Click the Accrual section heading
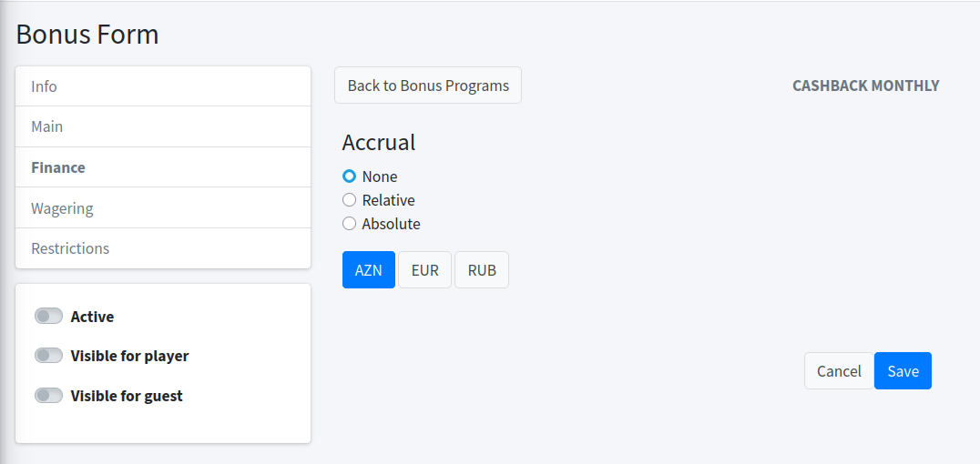Screen dimensions: 980x464 (379, 142)
